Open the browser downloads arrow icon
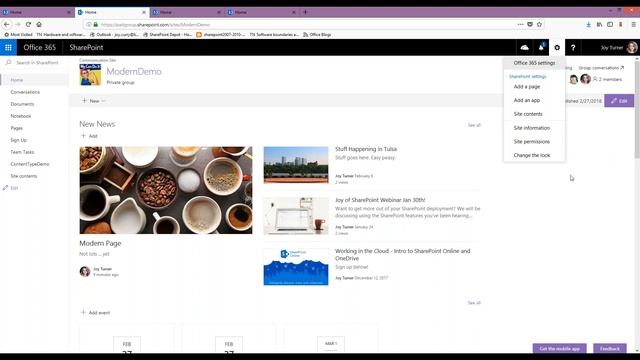 [x=588, y=24]
